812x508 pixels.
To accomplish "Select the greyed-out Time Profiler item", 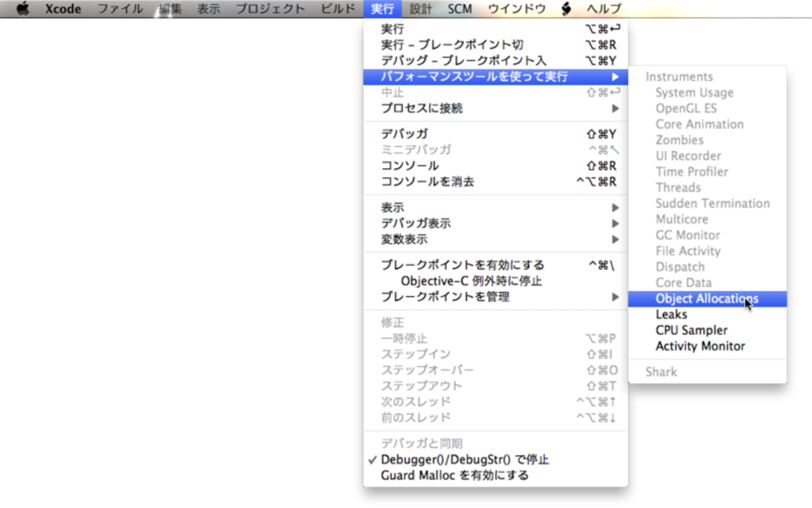I will pos(708,172).
